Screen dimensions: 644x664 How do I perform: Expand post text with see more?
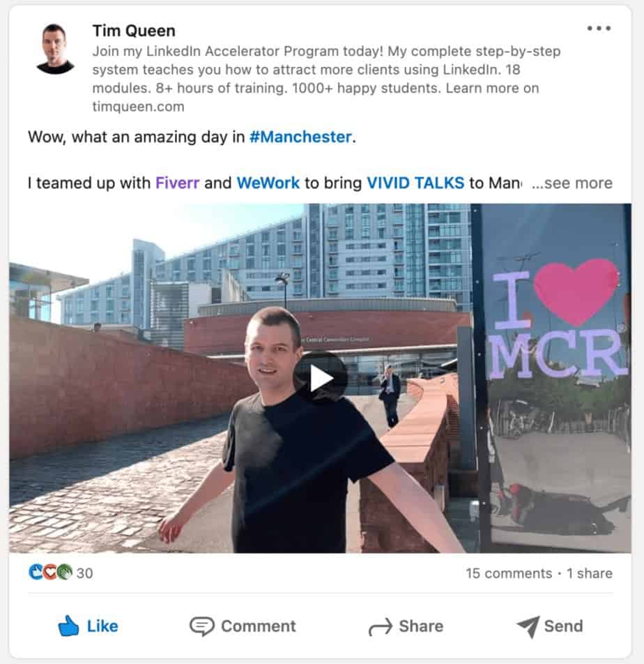(572, 183)
